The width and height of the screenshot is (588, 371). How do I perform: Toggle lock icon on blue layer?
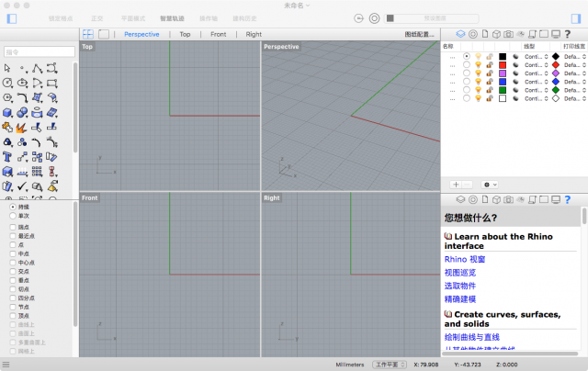(x=490, y=82)
